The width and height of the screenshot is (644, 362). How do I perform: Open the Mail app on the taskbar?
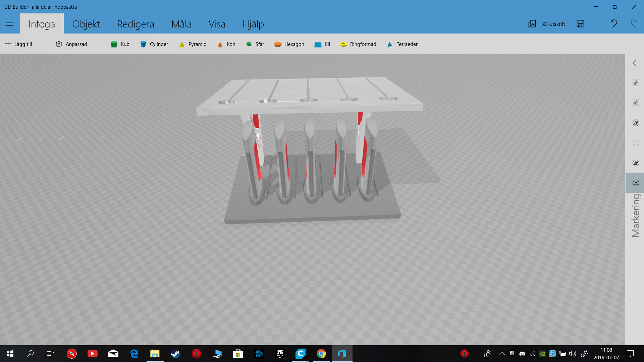coord(113,354)
